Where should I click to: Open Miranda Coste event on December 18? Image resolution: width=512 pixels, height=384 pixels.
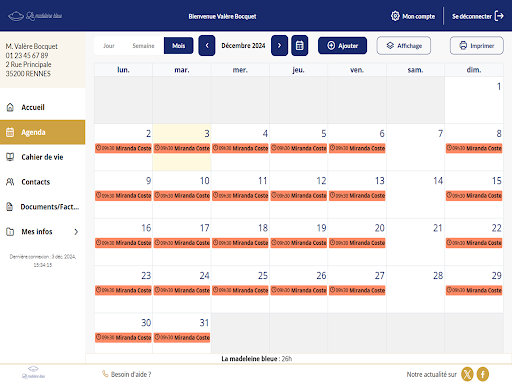240,243
